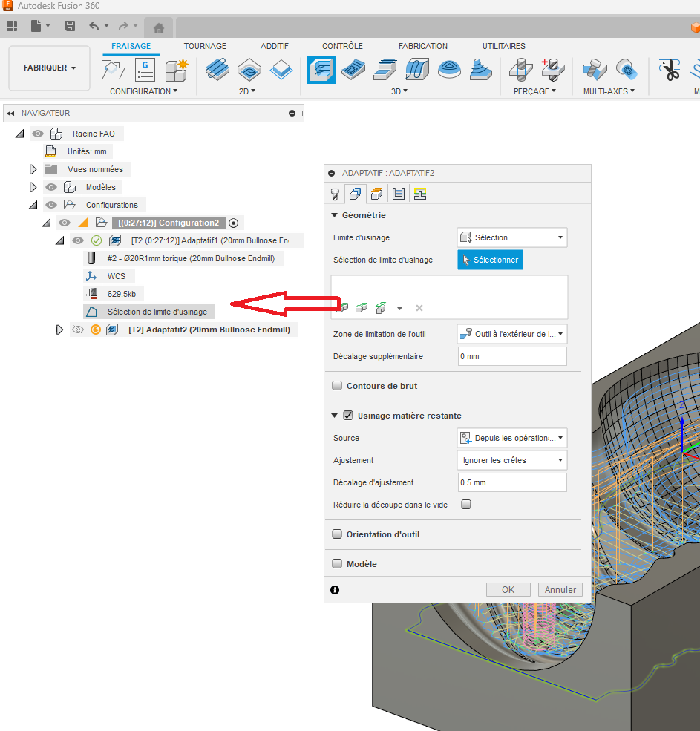The height and width of the screenshot is (731, 700).
Task: Uncheck Usinage matière restante
Action: 348,416
